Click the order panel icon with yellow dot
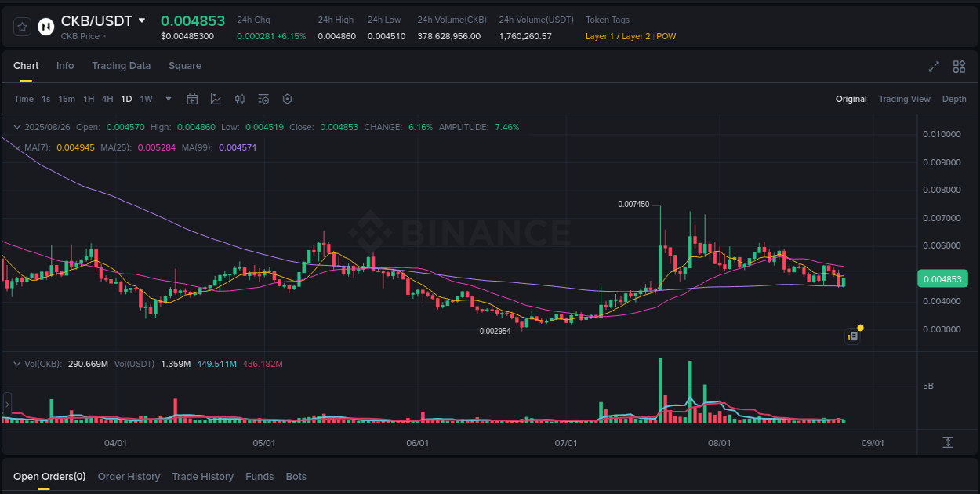The image size is (980, 494). click(x=852, y=336)
